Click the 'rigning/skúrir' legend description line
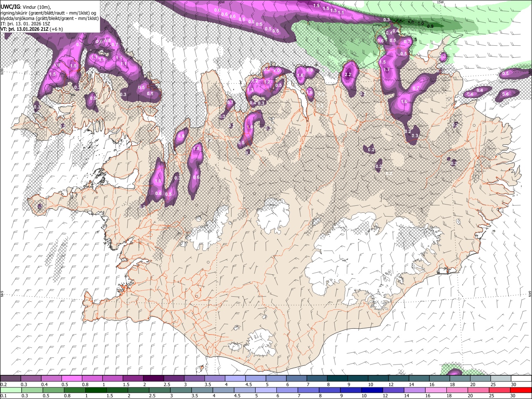532x399 pixels. pyautogui.click(x=49, y=12)
